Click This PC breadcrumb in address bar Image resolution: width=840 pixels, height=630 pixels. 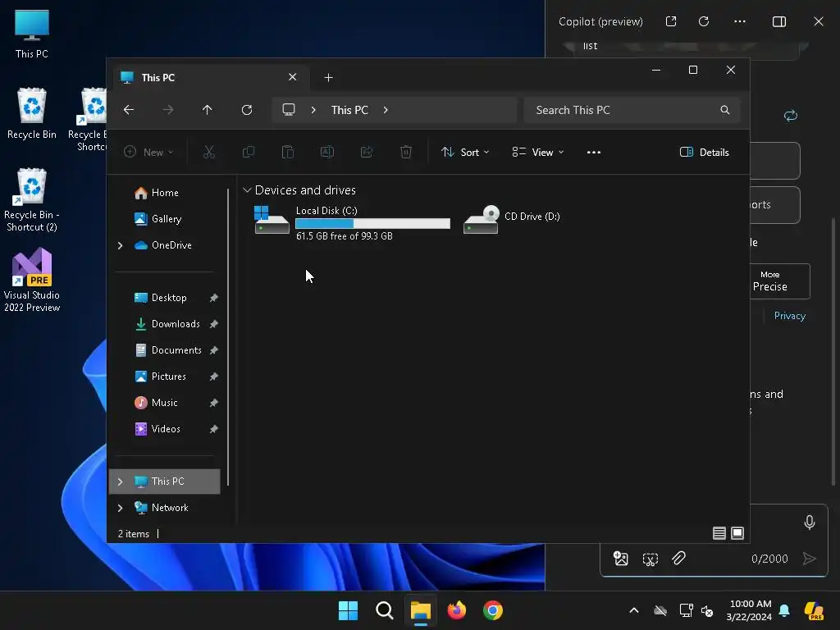[x=349, y=110]
